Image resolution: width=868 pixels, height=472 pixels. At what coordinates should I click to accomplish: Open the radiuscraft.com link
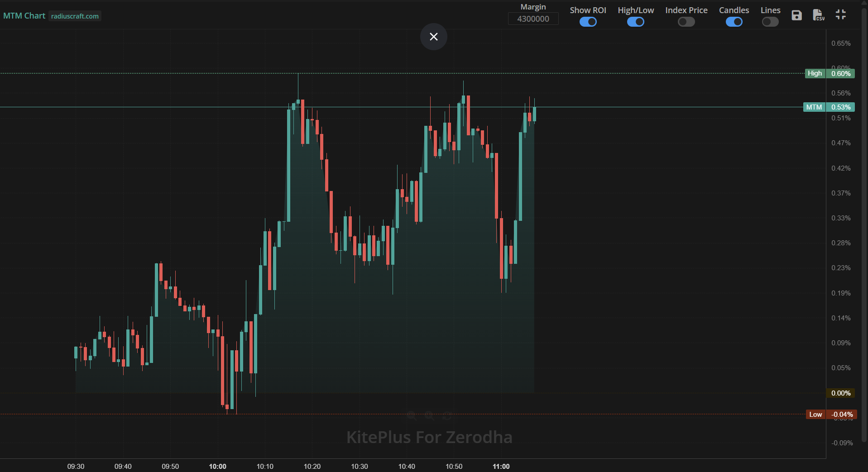[75, 16]
